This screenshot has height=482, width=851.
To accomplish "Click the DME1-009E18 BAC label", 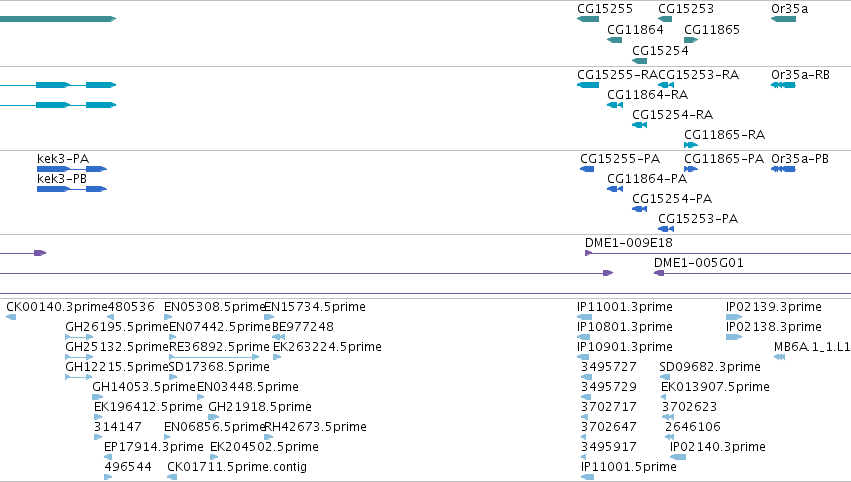I will point(629,243).
